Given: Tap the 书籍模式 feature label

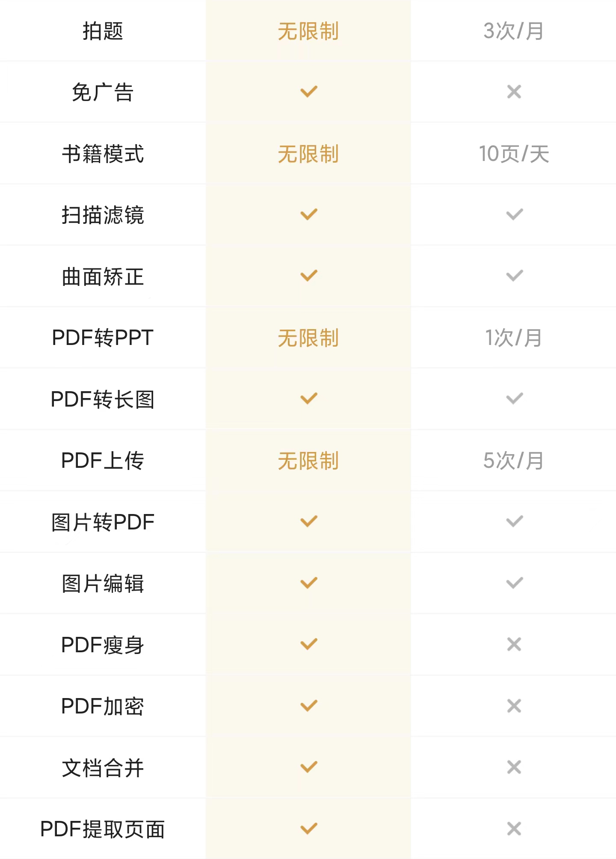Looking at the screenshot, I should point(103,154).
